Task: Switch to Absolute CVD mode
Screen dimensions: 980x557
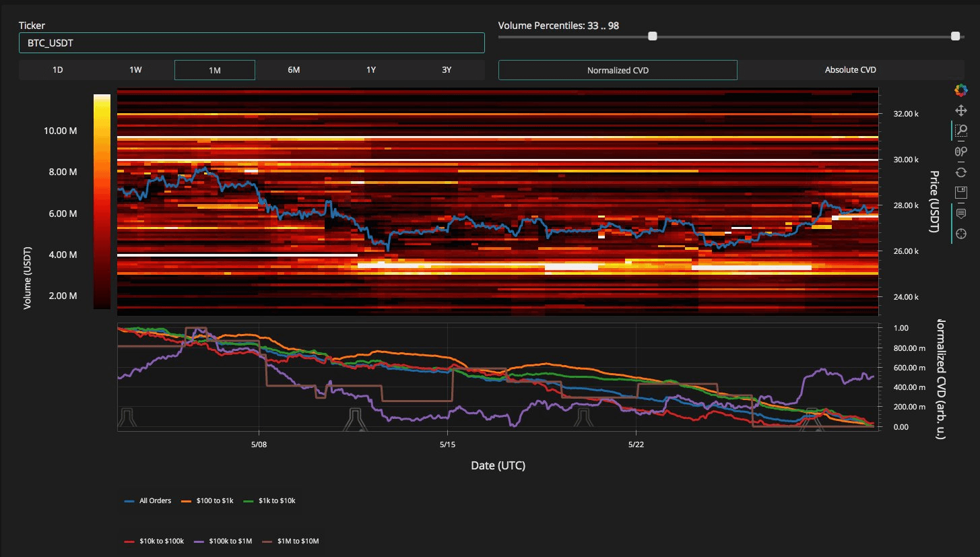Action: [x=850, y=70]
